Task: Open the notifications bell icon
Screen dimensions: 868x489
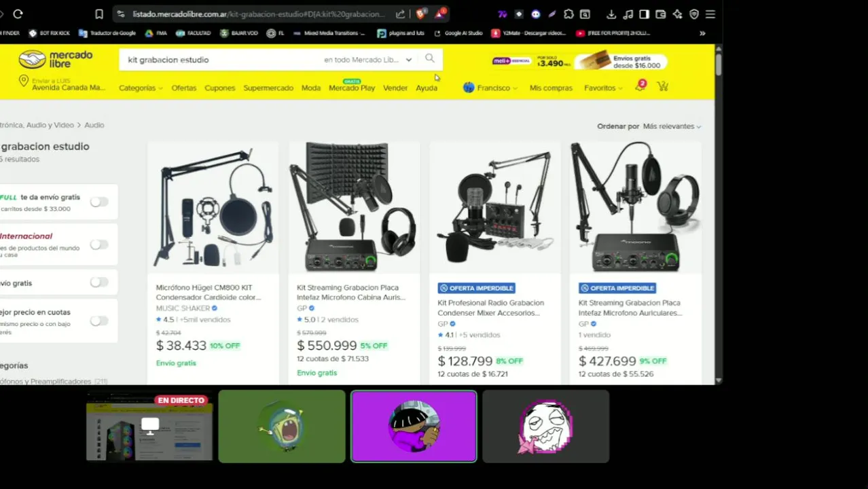Action: [640, 86]
